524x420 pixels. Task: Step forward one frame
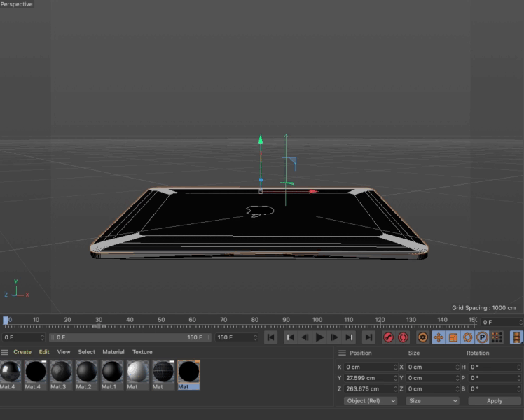point(334,337)
